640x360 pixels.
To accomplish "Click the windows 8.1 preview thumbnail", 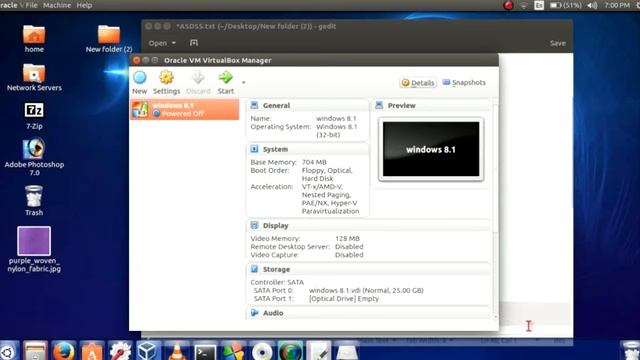I will [x=431, y=149].
